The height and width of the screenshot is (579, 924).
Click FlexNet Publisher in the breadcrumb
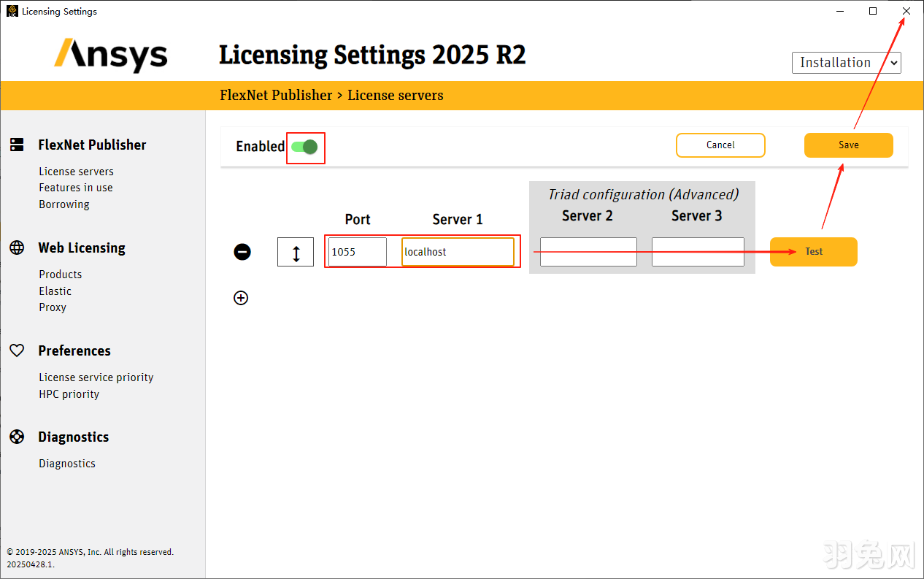click(276, 95)
